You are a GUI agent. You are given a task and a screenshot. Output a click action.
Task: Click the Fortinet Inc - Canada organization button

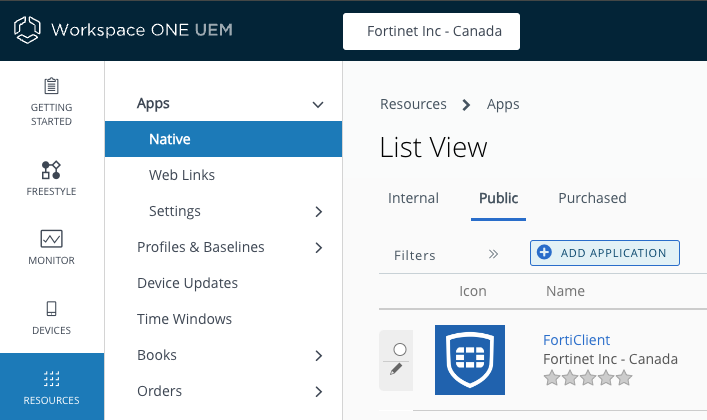pyautogui.click(x=432, y=31)
